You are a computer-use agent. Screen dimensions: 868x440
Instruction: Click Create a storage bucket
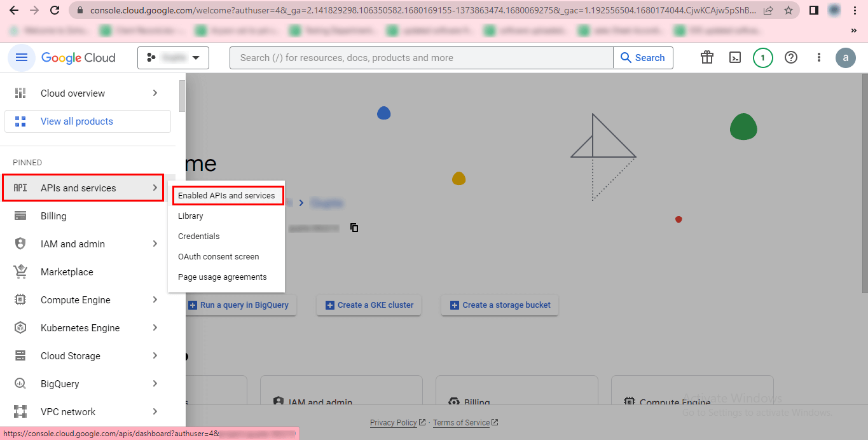pos(500,305)
